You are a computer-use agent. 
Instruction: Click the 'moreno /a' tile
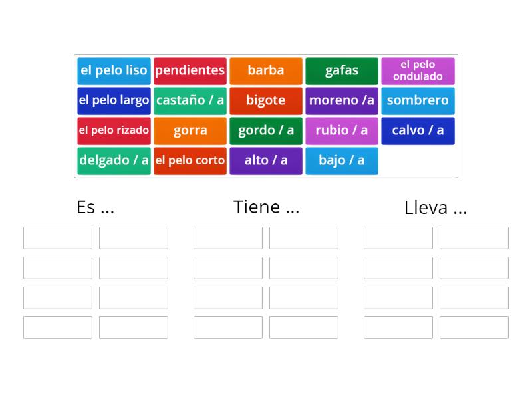pyautogui.click(x=342, y=100)
